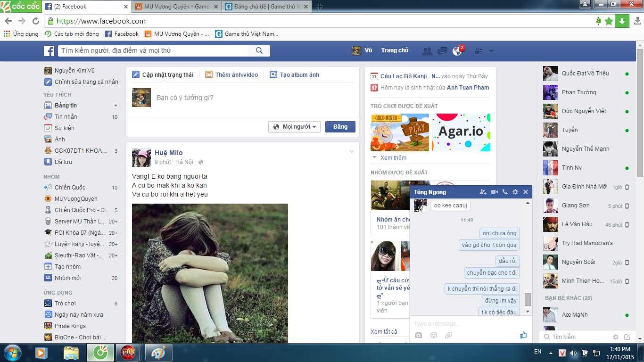Image resolution: width=644 pixels, height=362 pixels.
Task: Click the Facebook search input field
Action: click(153, 50)
